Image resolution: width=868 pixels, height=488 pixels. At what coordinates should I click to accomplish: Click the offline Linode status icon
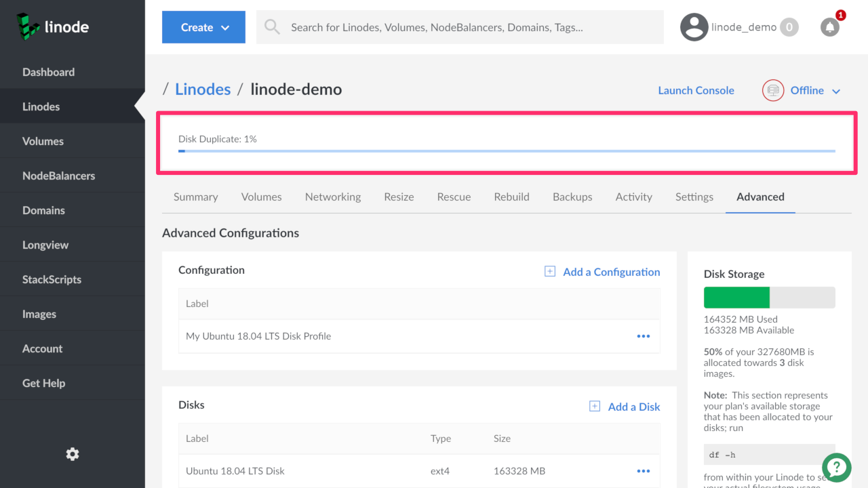pyautogui.click(x=773, y=90)
